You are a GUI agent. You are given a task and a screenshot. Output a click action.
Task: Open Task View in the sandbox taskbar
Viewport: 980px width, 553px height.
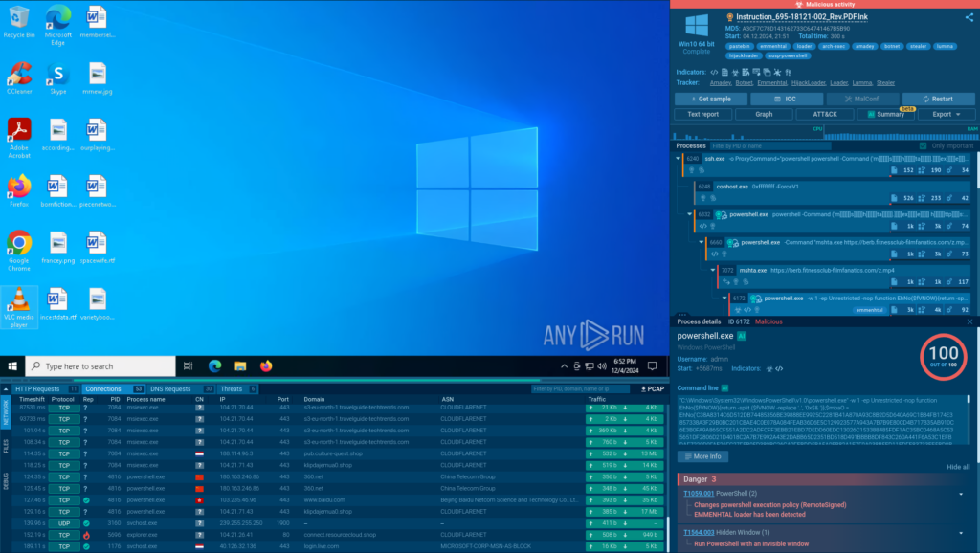click(189, 365)
